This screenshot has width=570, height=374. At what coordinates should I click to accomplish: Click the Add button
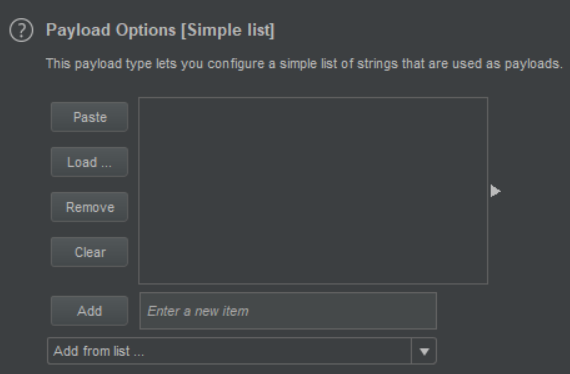tap(89, 311)
